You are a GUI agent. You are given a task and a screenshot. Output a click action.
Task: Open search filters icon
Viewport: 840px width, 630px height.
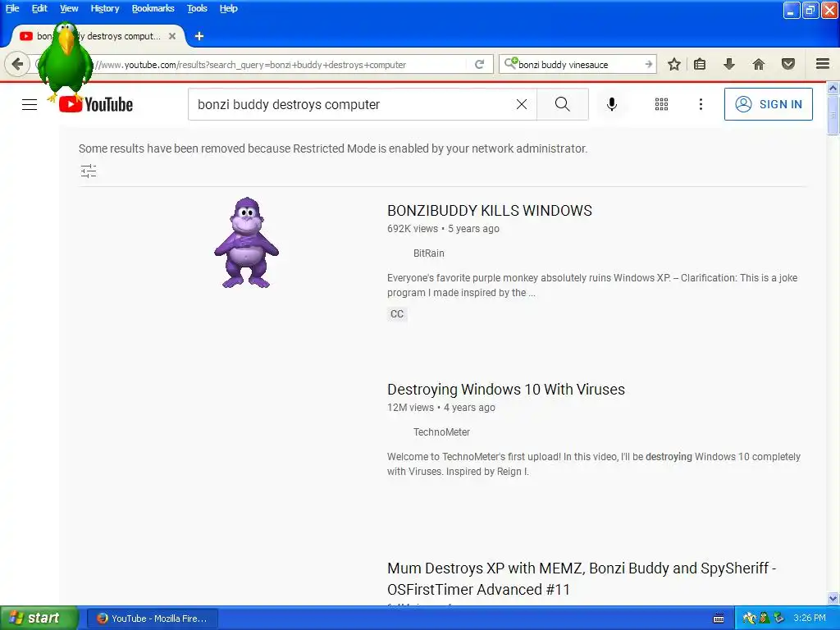click(x=89, y=171)
